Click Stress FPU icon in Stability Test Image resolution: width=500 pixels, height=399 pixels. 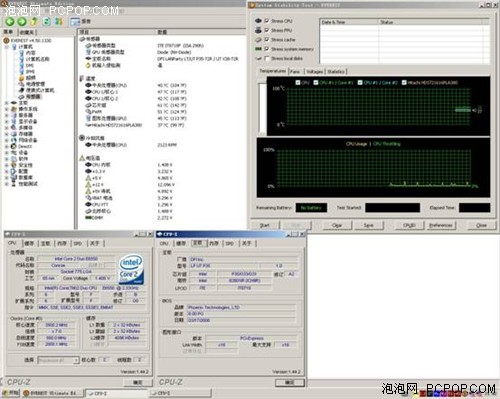point(258,30)
